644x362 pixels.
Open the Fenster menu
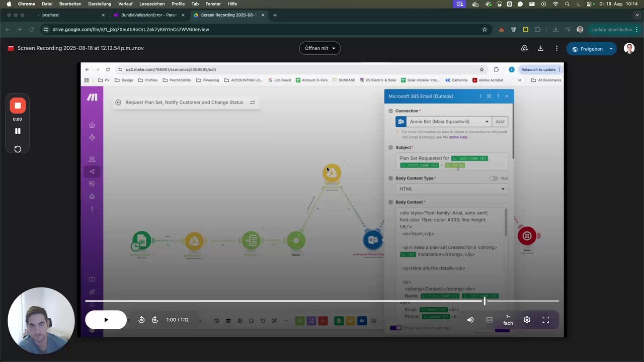coord(213,4)
